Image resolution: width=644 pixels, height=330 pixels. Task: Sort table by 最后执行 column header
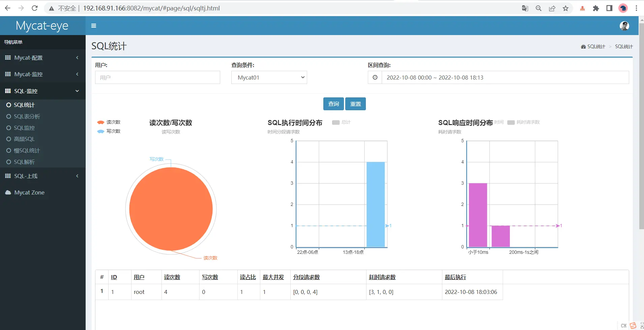coord(456,277)
